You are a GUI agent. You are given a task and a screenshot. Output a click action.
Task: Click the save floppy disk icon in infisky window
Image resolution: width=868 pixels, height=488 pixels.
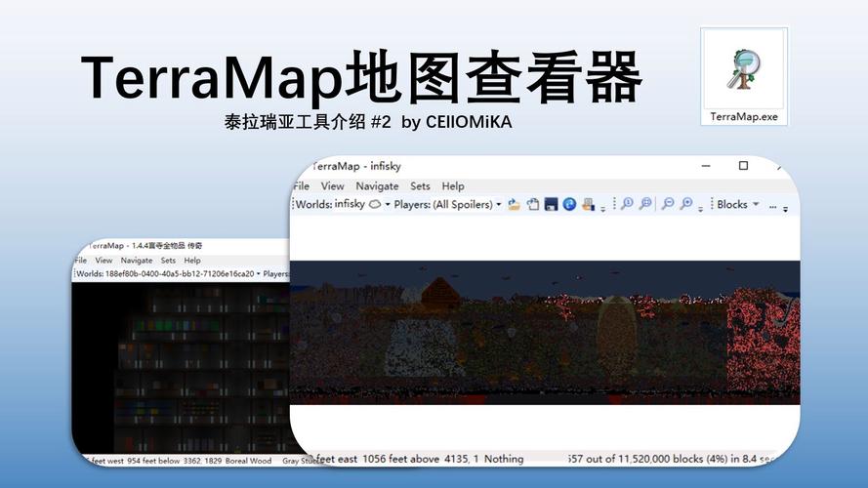(551, 204)
